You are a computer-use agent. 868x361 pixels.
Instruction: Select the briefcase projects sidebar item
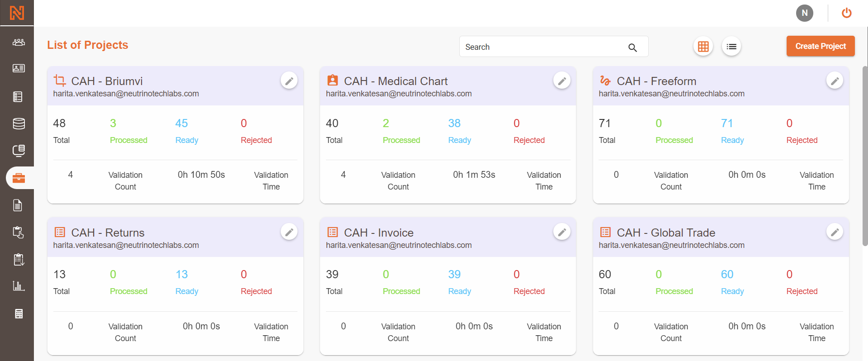coord(19,178)
